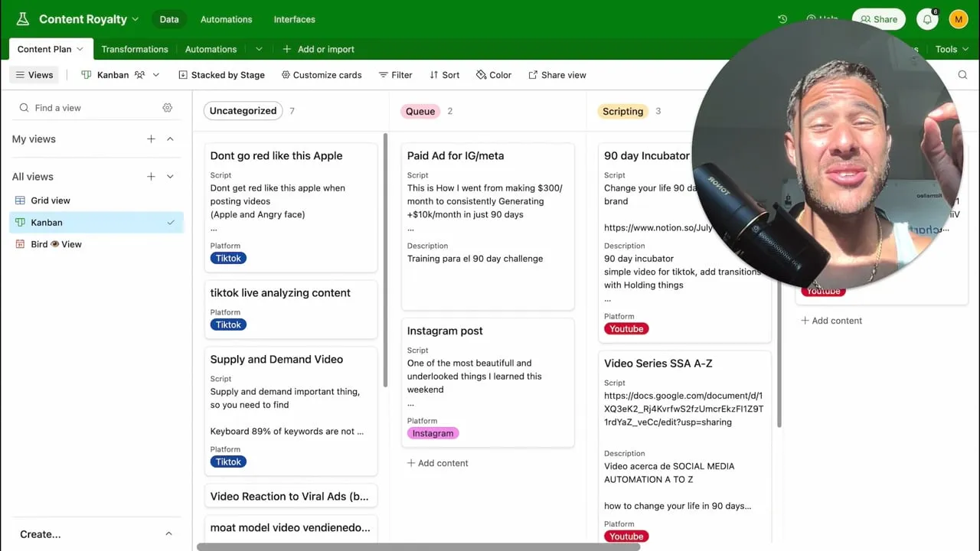Image resolution: width=980 pixels, height=551 pixels.
Task: Click Share view
Action: tap(557, 75)
